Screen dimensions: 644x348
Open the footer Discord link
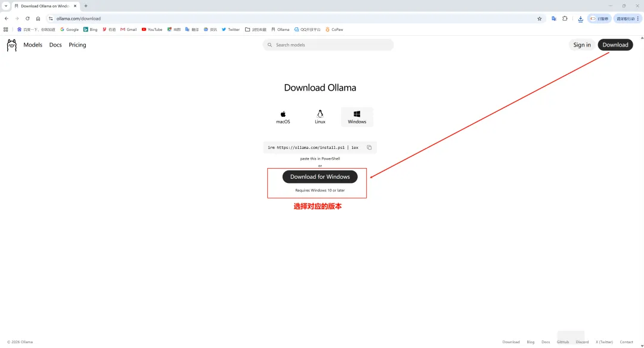coord(582,342)
